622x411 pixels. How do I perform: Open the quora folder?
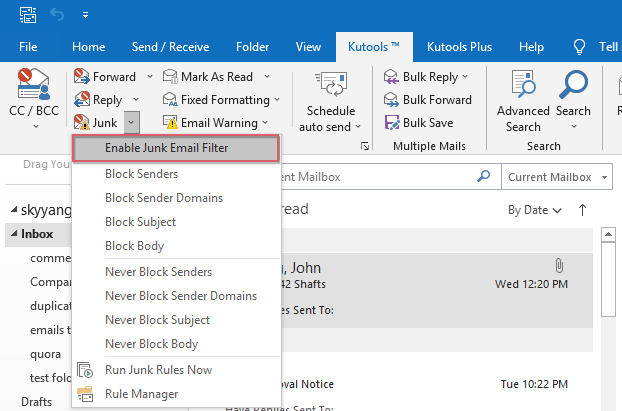coord(46,353)
